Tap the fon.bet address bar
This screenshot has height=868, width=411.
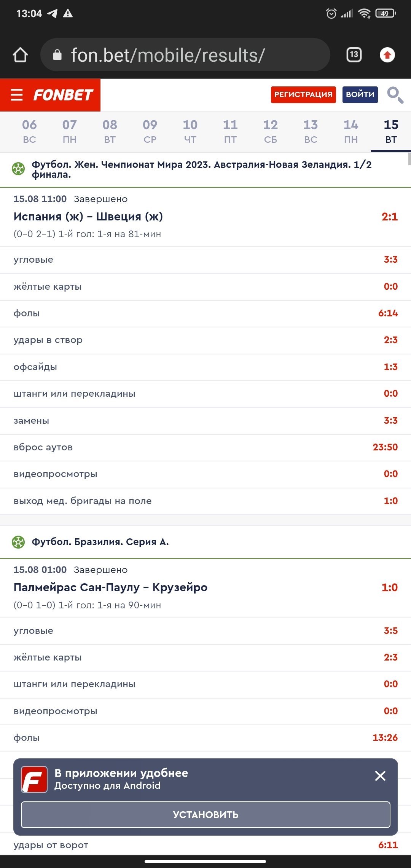pos(185,55)
